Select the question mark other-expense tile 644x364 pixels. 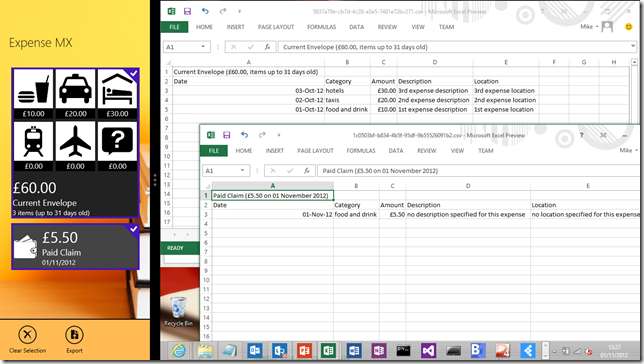click(117, 146)
